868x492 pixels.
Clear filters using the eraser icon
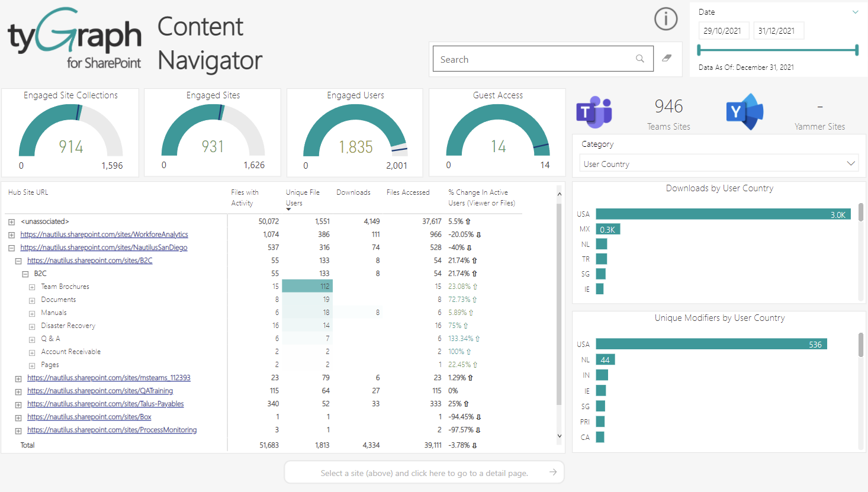click(x=667, y=58)
